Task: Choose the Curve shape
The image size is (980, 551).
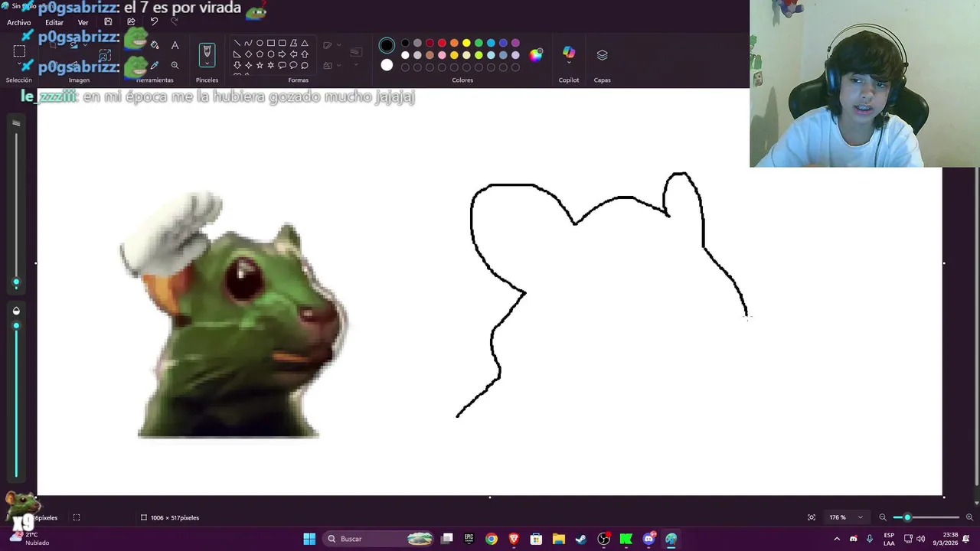Action: coord(248,43)
